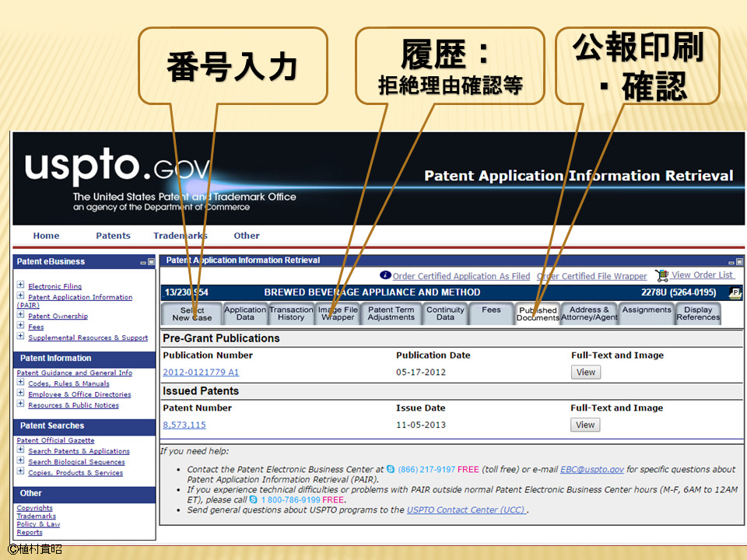Expand Resources & Public Notices

(x=20, y=404)
